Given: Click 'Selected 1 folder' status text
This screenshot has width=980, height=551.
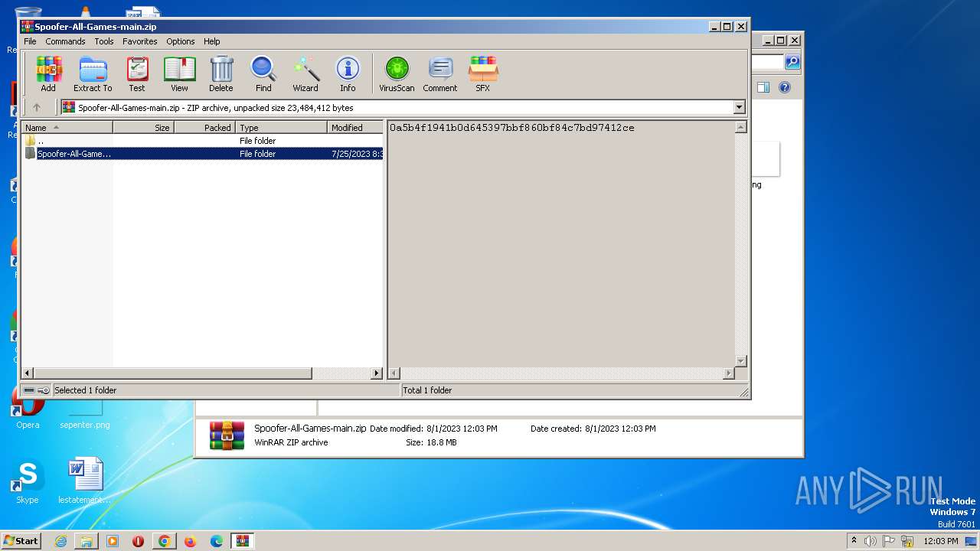Looking at the screenshot, I should (x=85, y=390).
